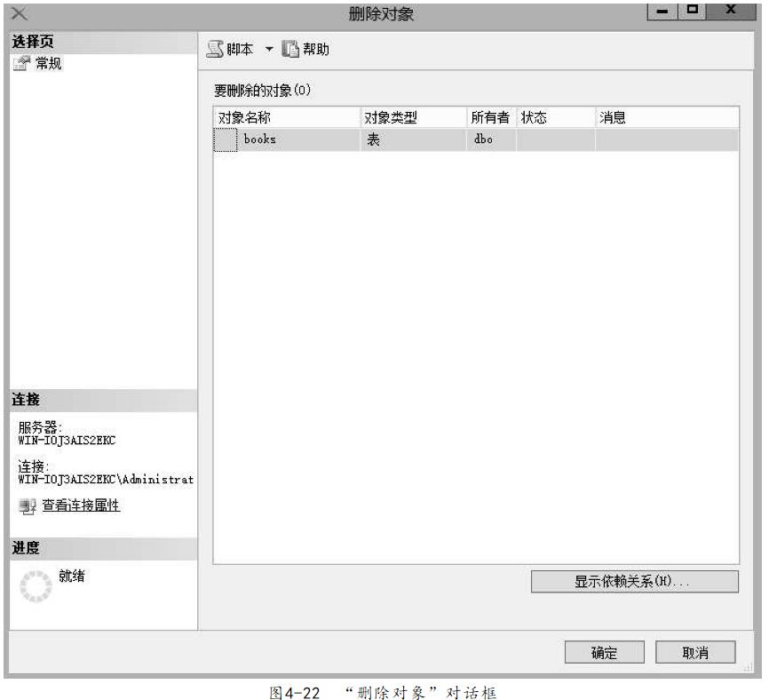Confirm deletion with the 确定 button

tap(604, 652)
